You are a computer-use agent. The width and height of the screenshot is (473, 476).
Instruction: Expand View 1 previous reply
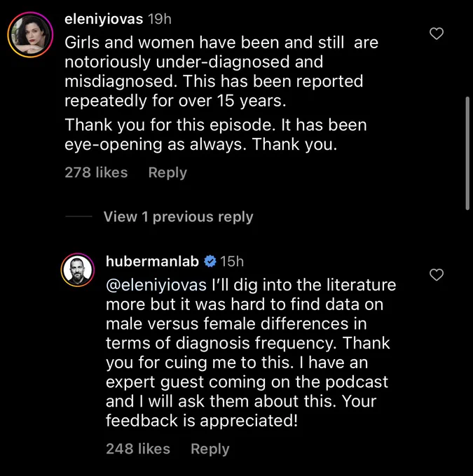(x=178, y=217)
